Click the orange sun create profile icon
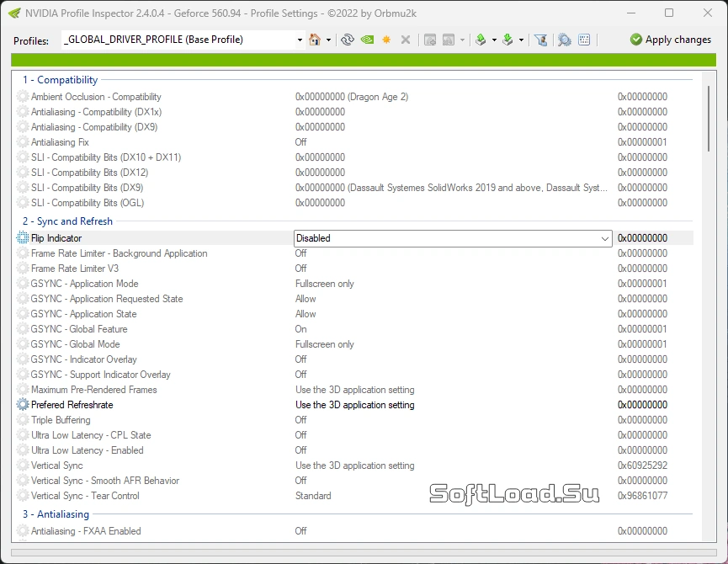The width and height of the screenshot is (728, 564). coord(386,40)
